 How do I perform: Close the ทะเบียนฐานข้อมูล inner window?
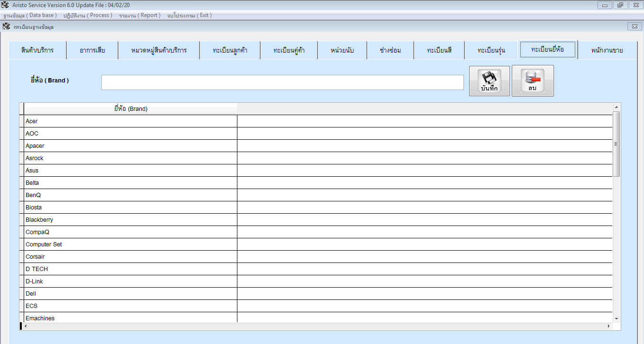(x=635, y=27)
